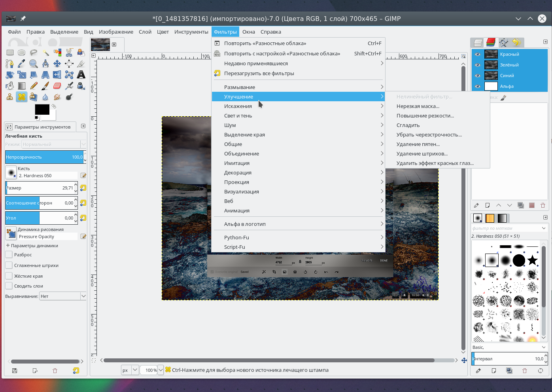Select the Eraser tool

[x=57, y=85]
